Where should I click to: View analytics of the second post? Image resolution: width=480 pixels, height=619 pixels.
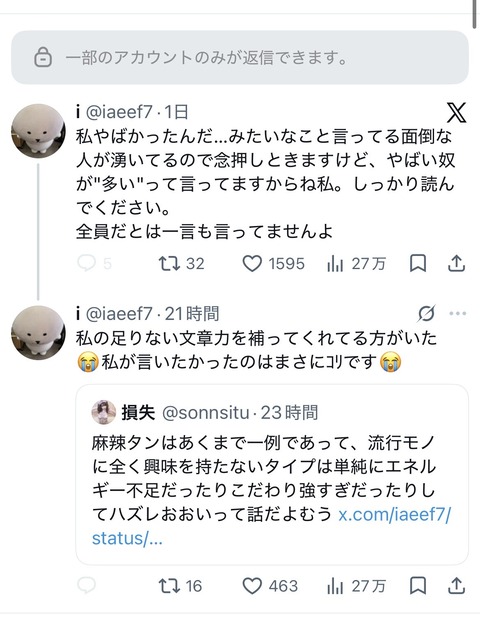click(x=356, y=586)
